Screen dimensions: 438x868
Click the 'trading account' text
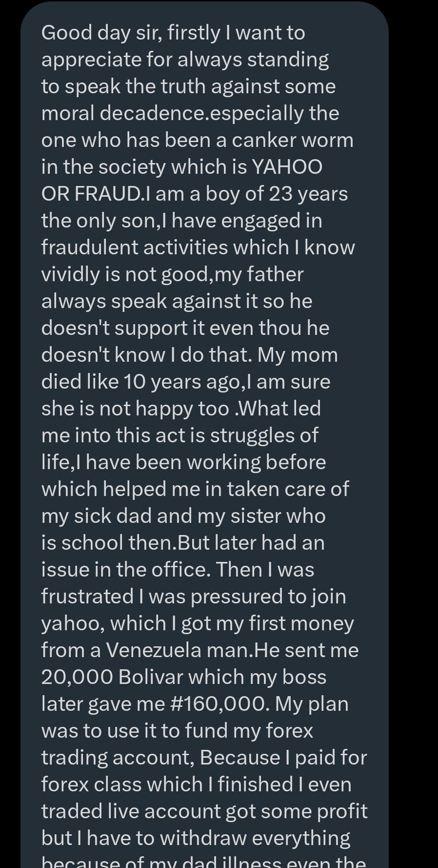(x=118, y=758)
